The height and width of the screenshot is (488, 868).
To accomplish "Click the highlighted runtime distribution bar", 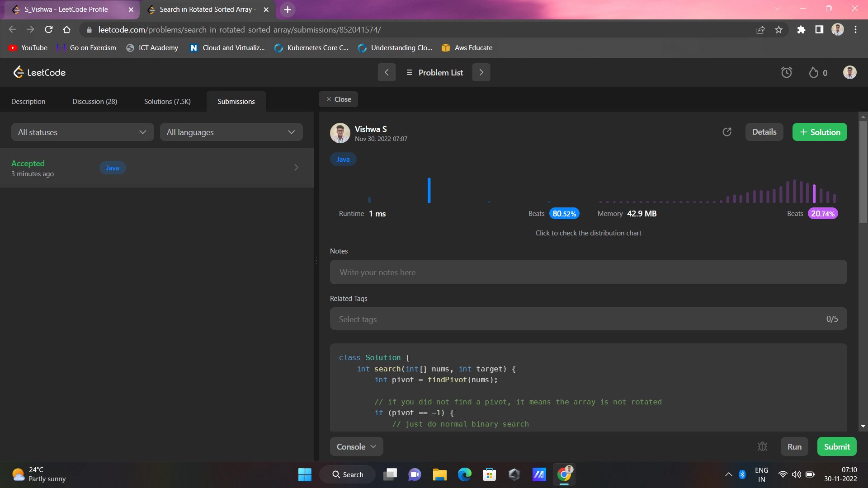I will (x=429, y=190).
